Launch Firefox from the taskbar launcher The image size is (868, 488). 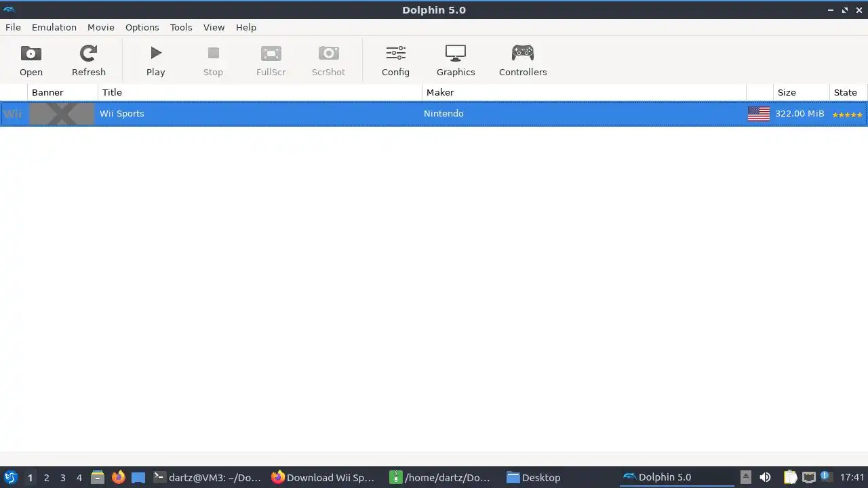tap(118, 477)
